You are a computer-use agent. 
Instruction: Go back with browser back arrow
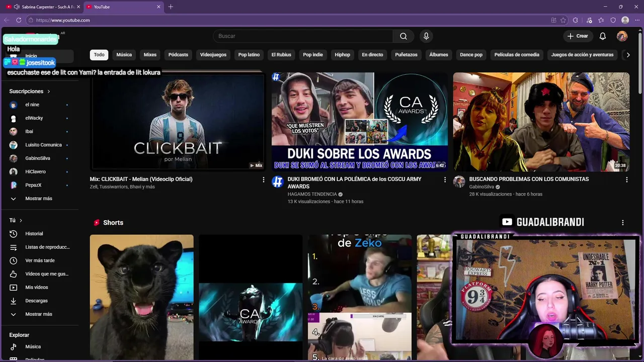pos(7,20)
